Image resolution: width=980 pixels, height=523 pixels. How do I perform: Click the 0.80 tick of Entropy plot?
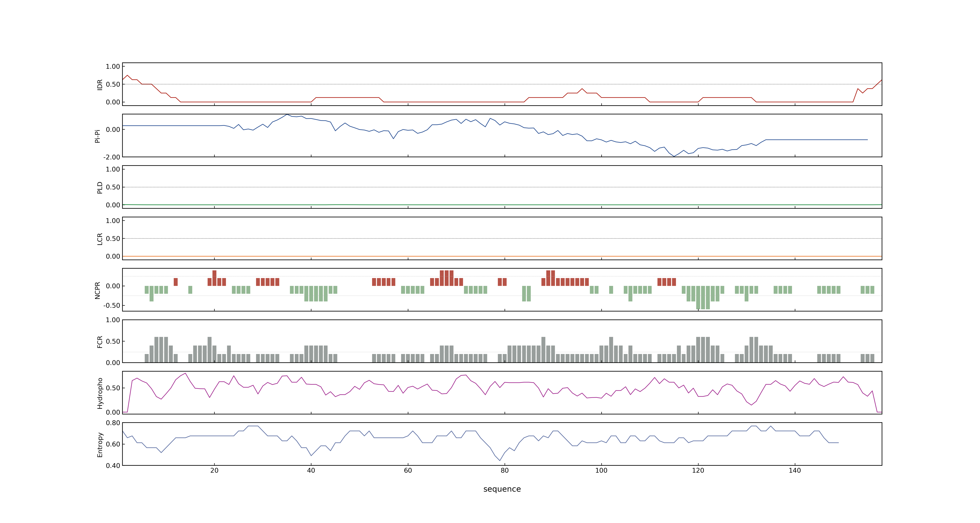point(113,423)
